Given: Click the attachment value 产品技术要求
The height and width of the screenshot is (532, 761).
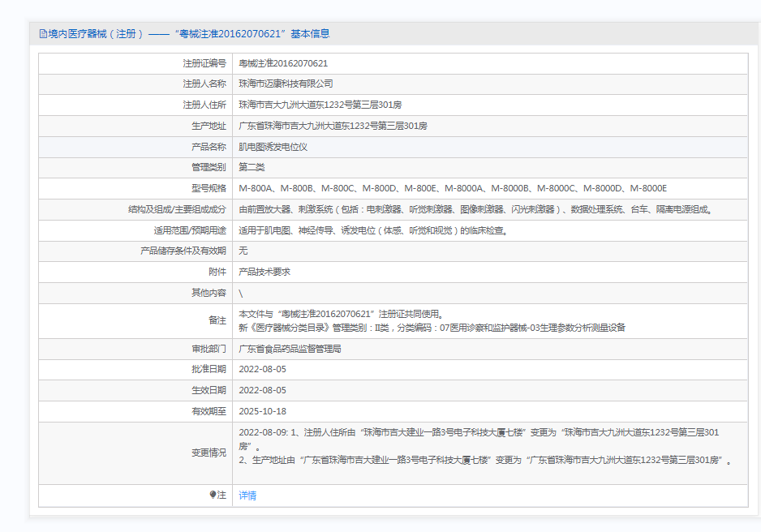Looking at the screenshot, I should click(x=264, y=272).
